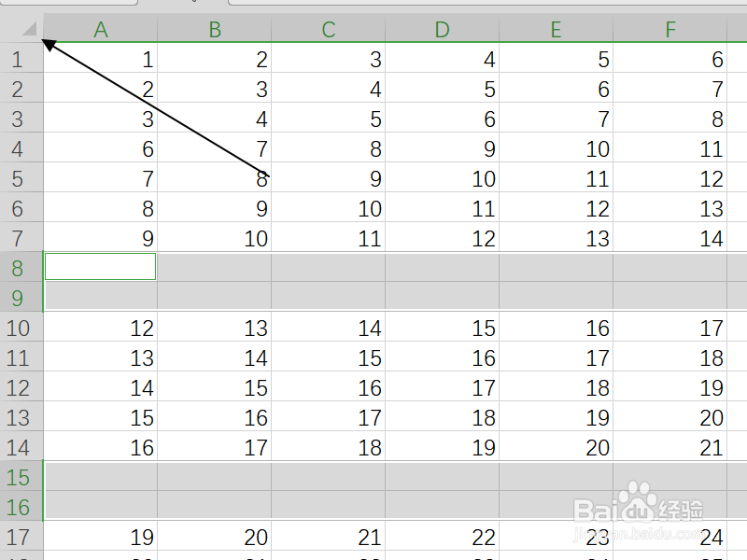The image size is (747, 560).
Task: Select column A header
Action: tap(101, 29)
